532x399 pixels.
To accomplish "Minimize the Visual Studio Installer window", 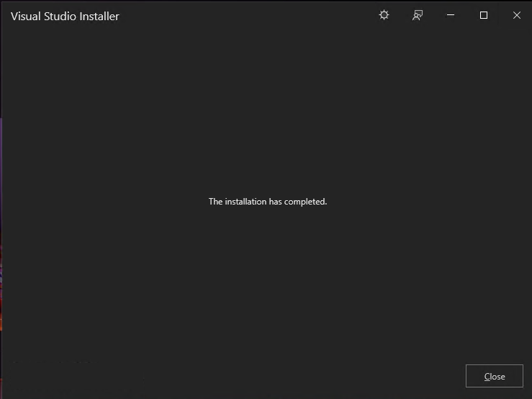I will [x=450, y=15].
